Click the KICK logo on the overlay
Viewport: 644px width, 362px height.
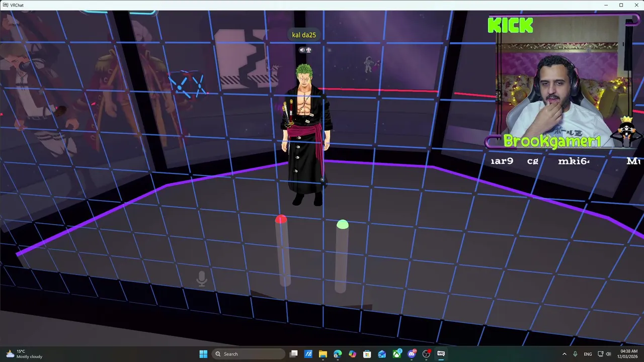pyautogui.click(x=510, y=25)
